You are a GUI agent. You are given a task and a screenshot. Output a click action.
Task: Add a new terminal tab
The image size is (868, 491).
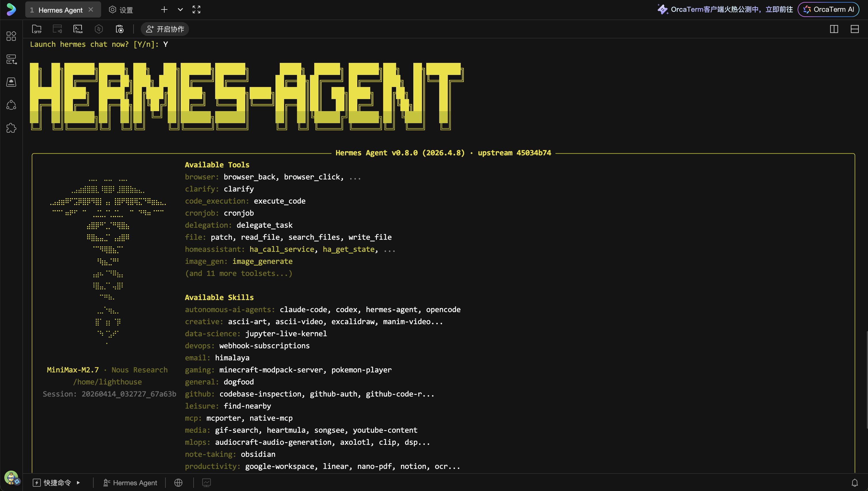[164, 9]
